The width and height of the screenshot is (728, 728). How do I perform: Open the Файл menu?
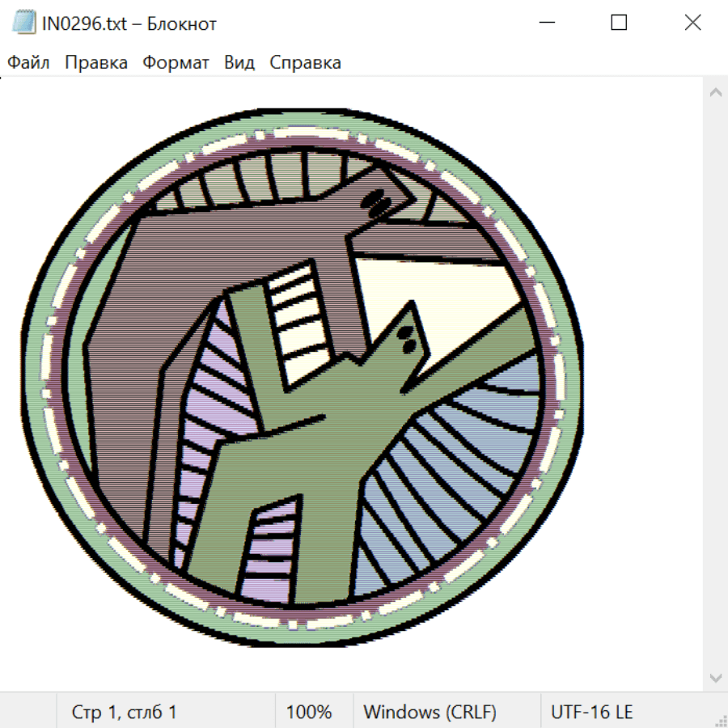click(29, 63)
